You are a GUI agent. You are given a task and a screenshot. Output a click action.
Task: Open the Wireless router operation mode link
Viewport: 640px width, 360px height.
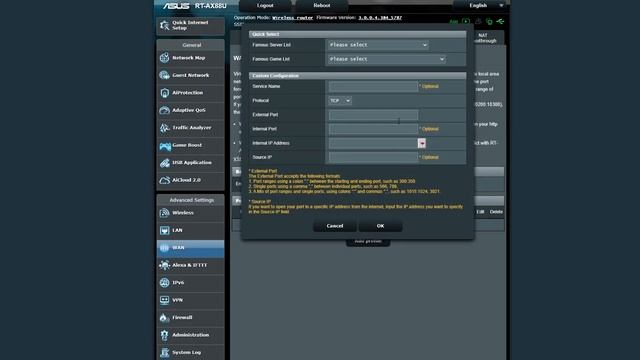(x=292, y=18)
